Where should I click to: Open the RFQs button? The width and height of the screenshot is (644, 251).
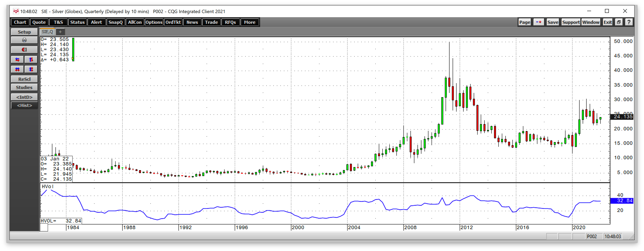pos(230,22)
